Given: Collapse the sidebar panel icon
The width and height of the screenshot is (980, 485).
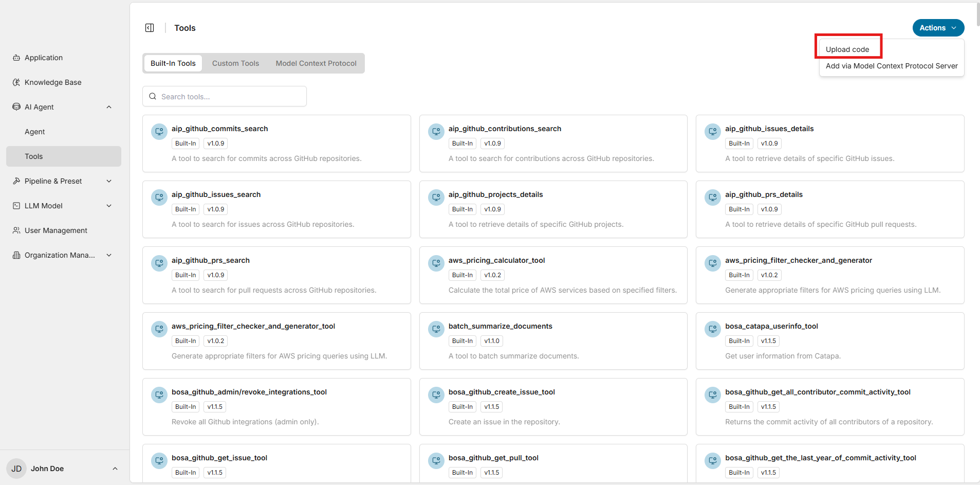Looking at the screenshot, I should [150, 28].
